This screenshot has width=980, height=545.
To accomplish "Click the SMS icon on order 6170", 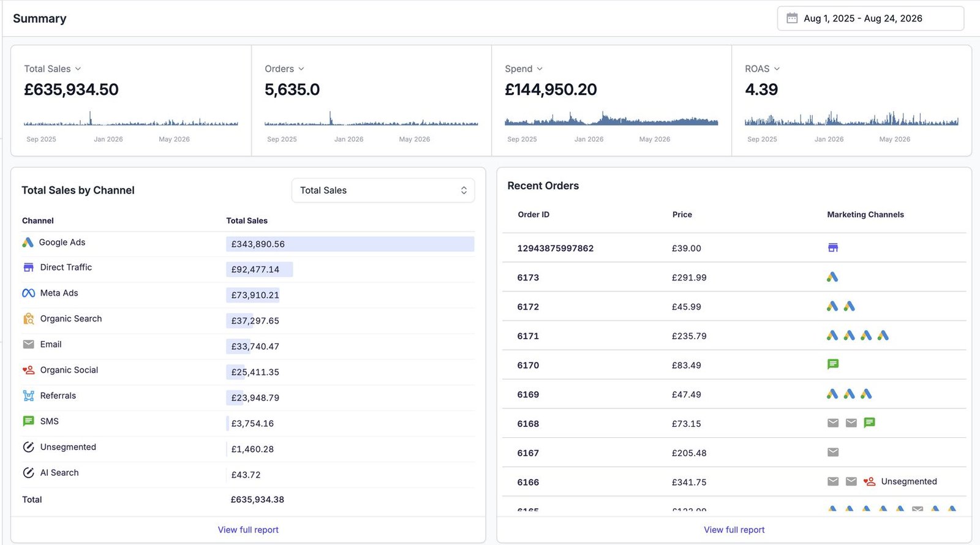I will tap(832, 364).
